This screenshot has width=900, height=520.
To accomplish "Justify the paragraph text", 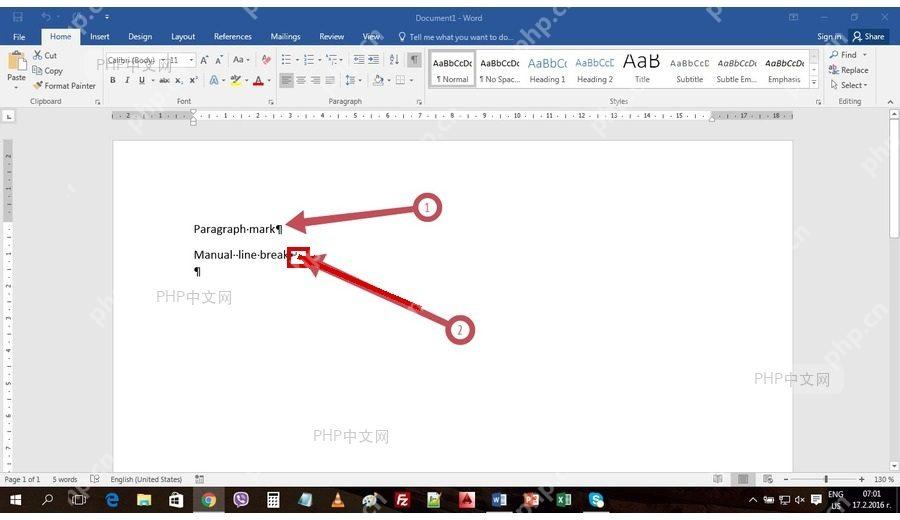I will point(330,80).
